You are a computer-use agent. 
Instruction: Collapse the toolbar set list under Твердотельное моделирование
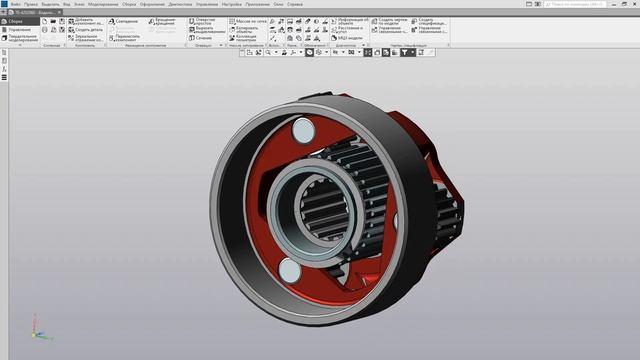tap(20, 45)
